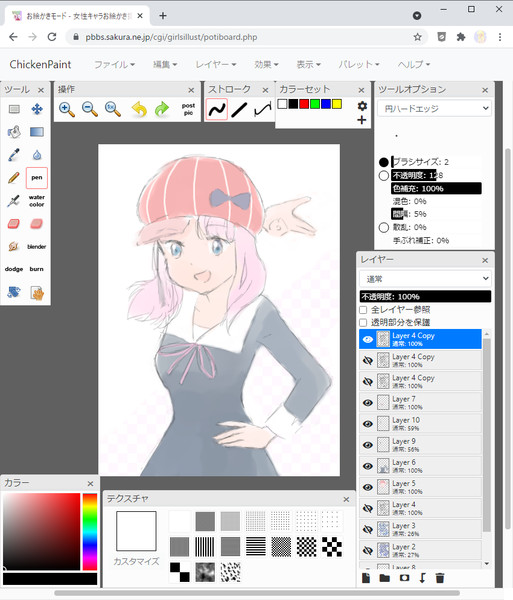The width and height of the screenshot is (513, 600).
Task: Select the burn tool
Action: tap(37, 269)
